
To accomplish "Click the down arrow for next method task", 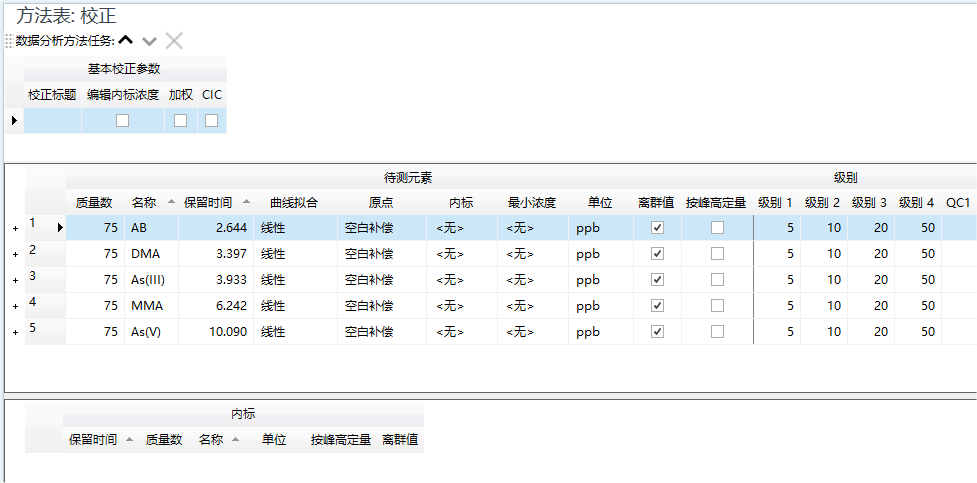I will tap(150, 41).
